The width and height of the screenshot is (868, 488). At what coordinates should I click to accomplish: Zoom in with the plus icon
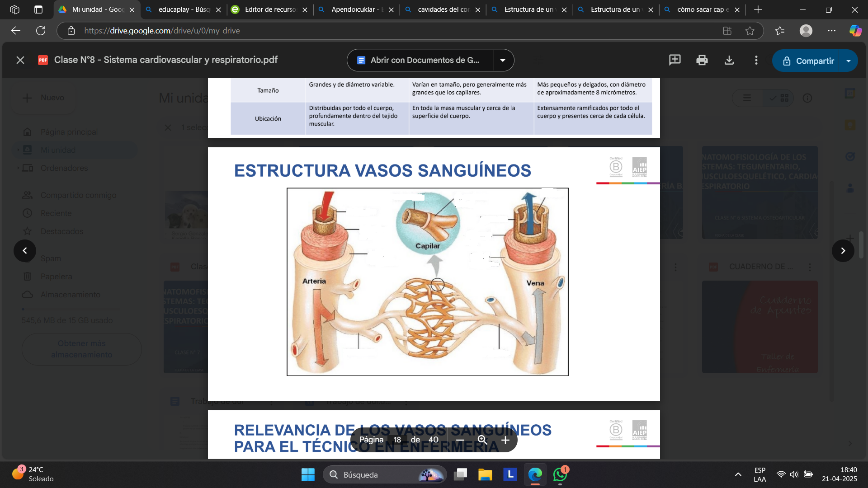coord(505,440)
